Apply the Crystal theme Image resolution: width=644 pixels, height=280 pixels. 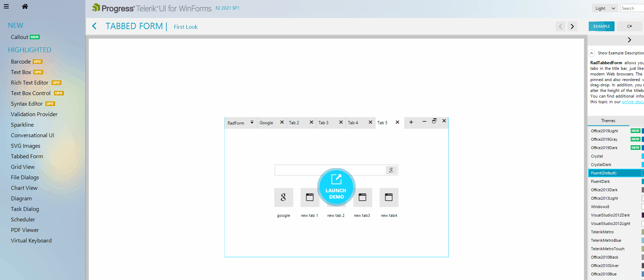[x=616, y=156]
